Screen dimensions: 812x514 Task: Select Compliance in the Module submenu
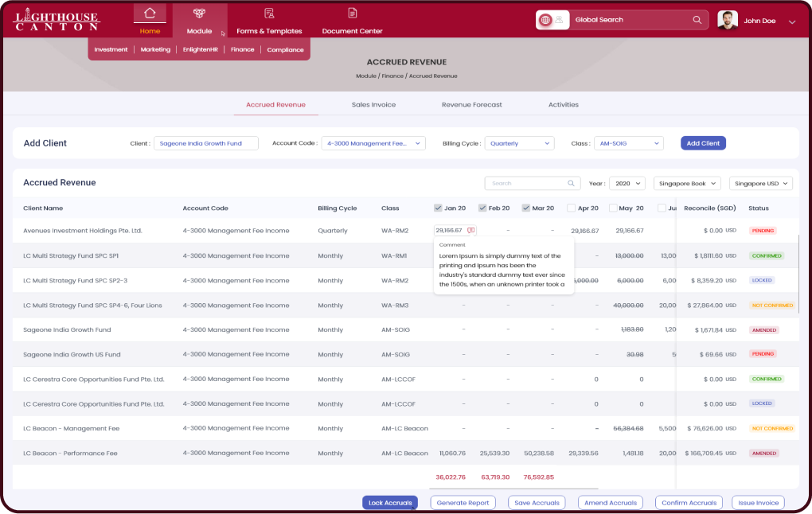click(x=285, y=49)
